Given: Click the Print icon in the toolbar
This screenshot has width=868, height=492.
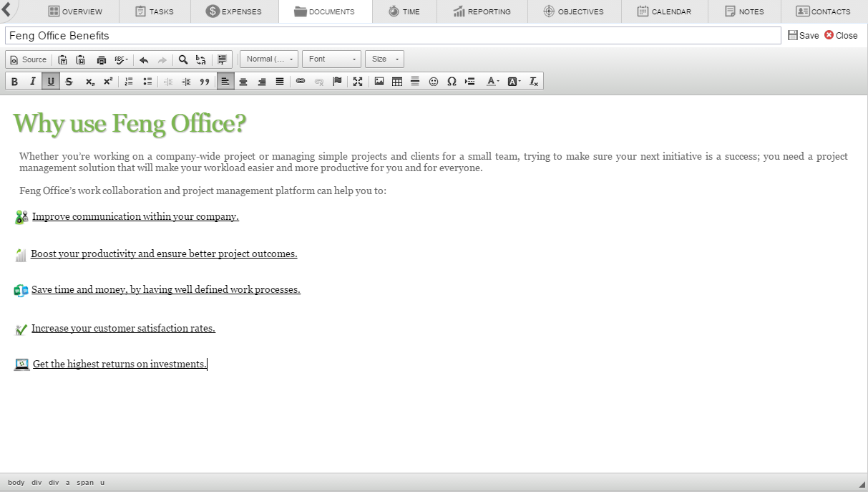Looking at the screenshot, I should 102,59.
